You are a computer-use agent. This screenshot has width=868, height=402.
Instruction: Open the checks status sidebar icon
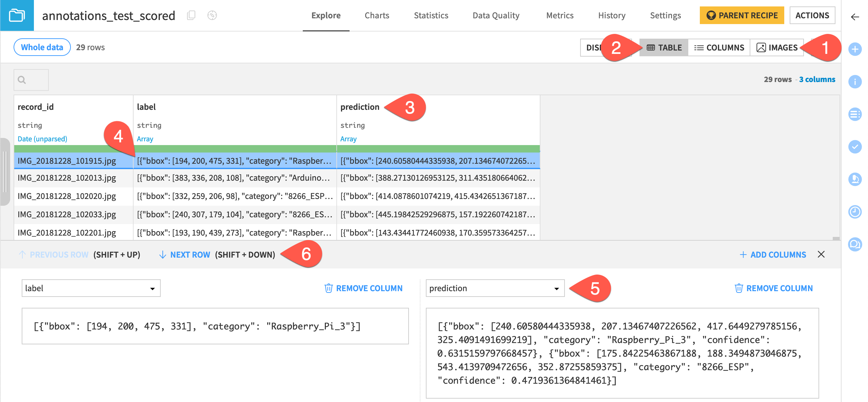coord(854,147)
